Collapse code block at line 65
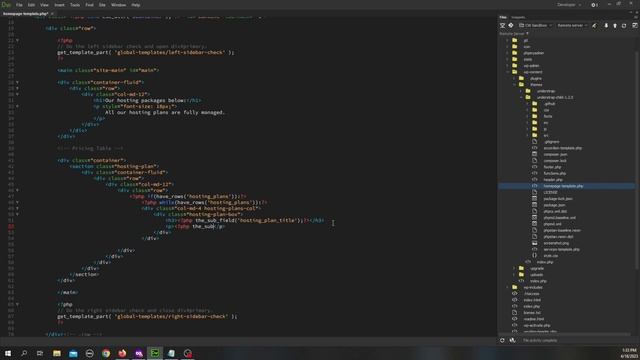 pyautogui.click(x=17, y=304)
